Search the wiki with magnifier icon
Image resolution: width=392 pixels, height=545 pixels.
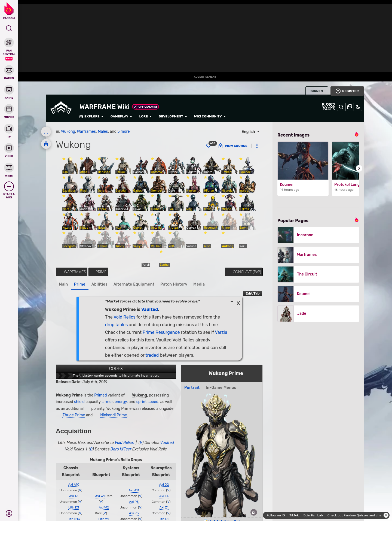tap(341, 107)
